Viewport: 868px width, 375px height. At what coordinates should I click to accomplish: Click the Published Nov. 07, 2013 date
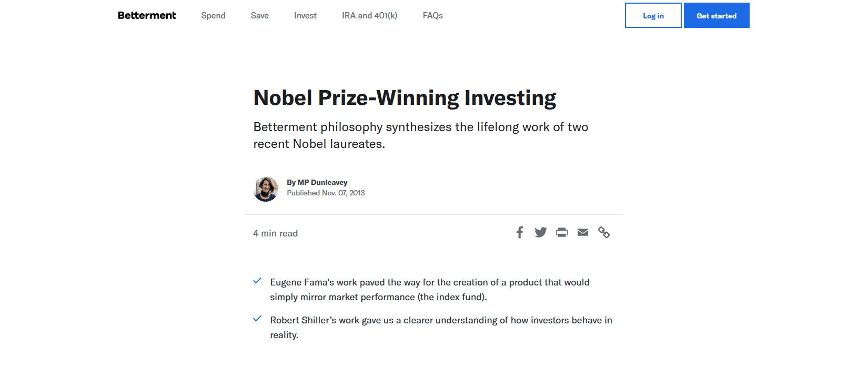coord(326,193)
